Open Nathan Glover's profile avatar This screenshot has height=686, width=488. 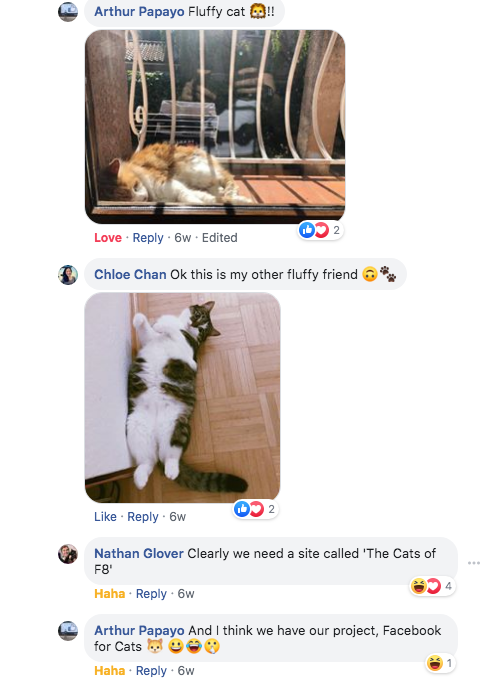click(x=68, y=554)
